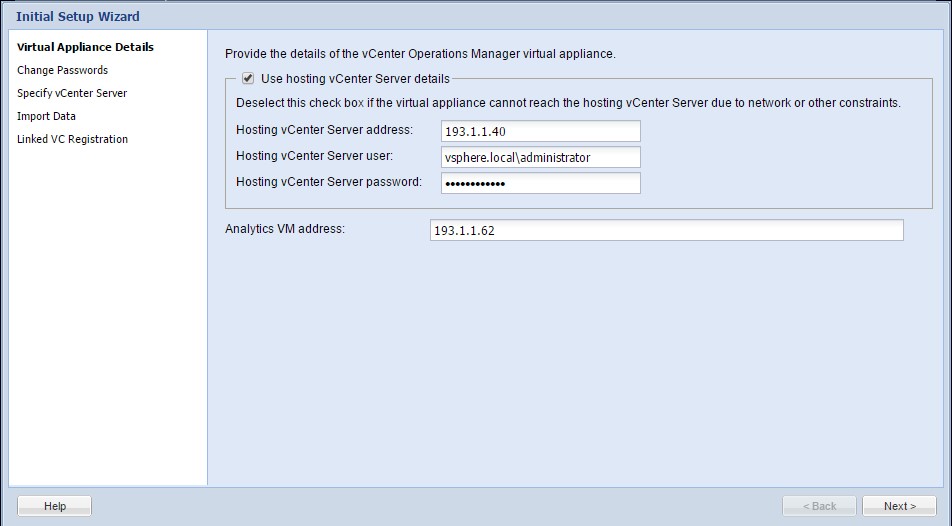Click 'Use hosting vCenter Server details' label text
The height and width of the screenshot is (526, 952).
pyautogui.click(x=355, y=78)
